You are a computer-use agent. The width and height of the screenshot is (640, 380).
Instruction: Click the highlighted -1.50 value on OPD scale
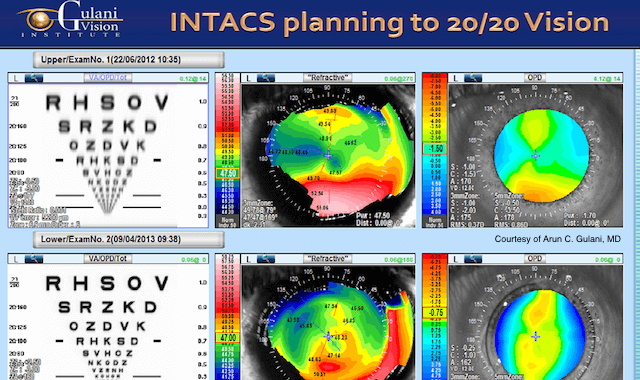tap(435, 149)
